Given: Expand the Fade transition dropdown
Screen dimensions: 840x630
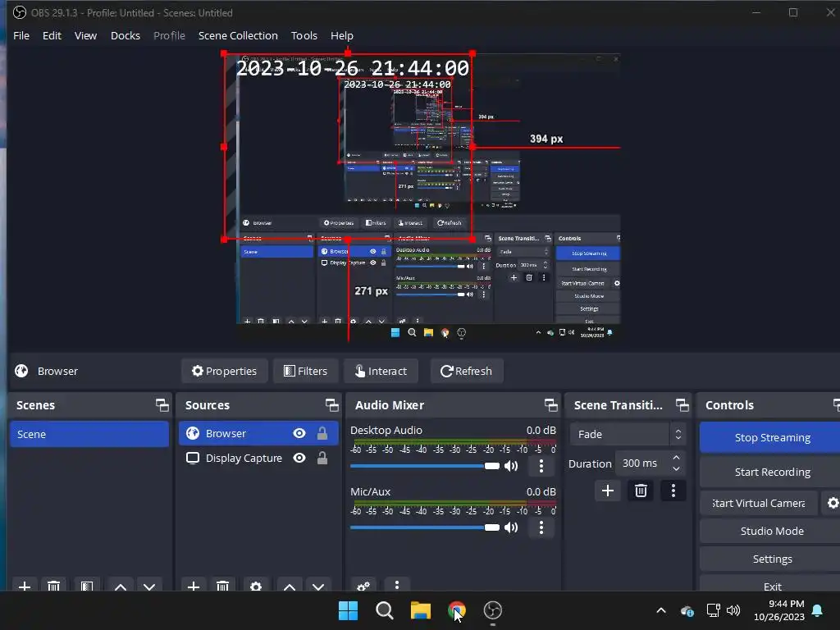Looking at the screenshot, I should click(x=678, y=434).
